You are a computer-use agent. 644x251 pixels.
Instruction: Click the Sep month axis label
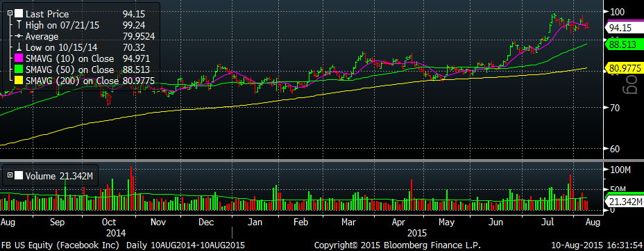(x=58, y=222)
